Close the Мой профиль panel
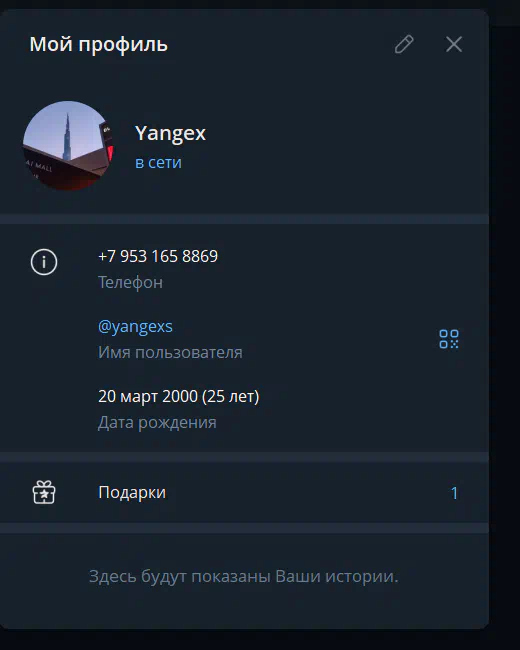The image size is (520, 650). click(x=454, y=44)
